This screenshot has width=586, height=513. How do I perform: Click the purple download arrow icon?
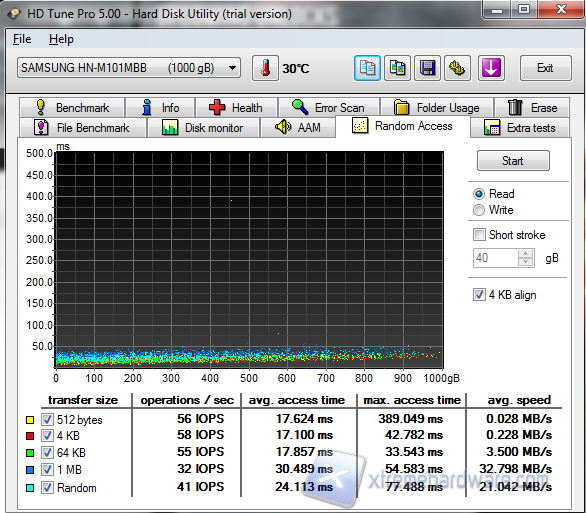(491, 68)
